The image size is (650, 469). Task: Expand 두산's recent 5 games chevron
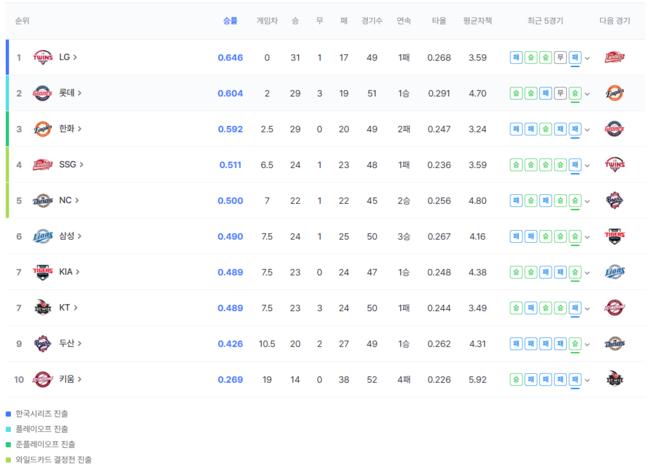587,345
